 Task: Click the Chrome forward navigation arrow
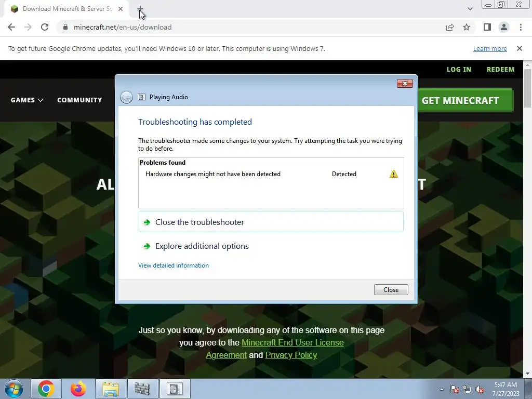coord(28,27)
